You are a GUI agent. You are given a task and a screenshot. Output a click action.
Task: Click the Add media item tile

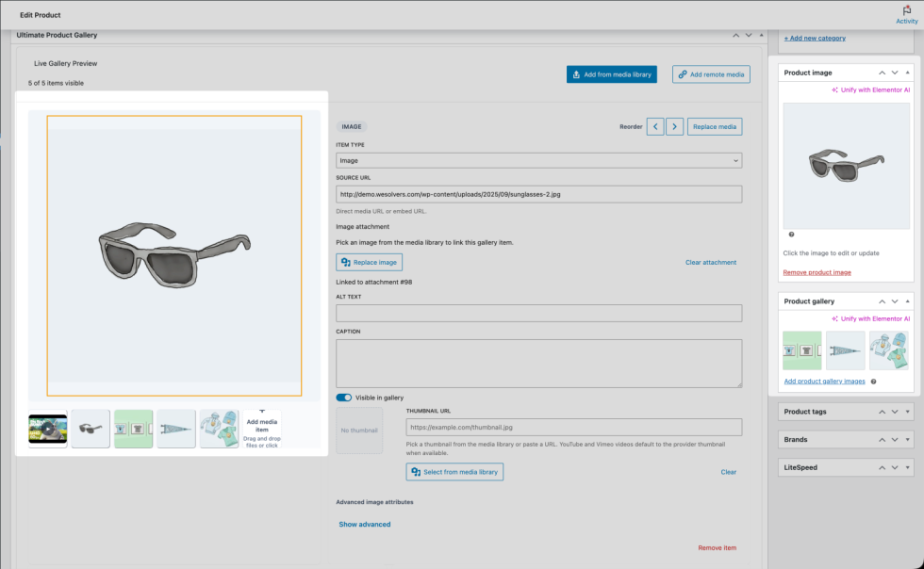(x=262, y=429)
